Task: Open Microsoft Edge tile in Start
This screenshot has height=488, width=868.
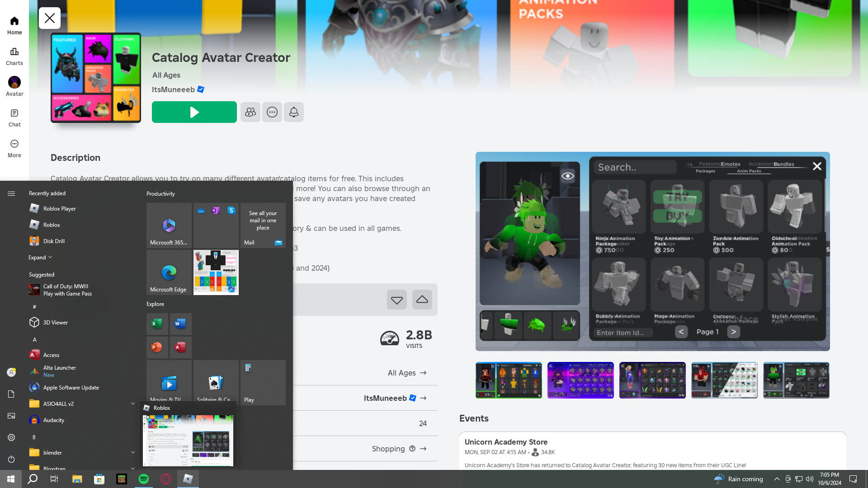Action: [x=169, y=272]
